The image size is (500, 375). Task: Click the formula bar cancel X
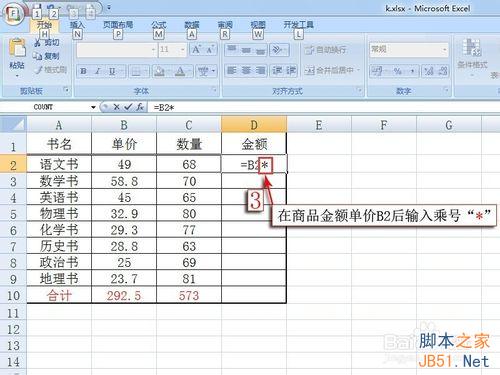(116, 107)
